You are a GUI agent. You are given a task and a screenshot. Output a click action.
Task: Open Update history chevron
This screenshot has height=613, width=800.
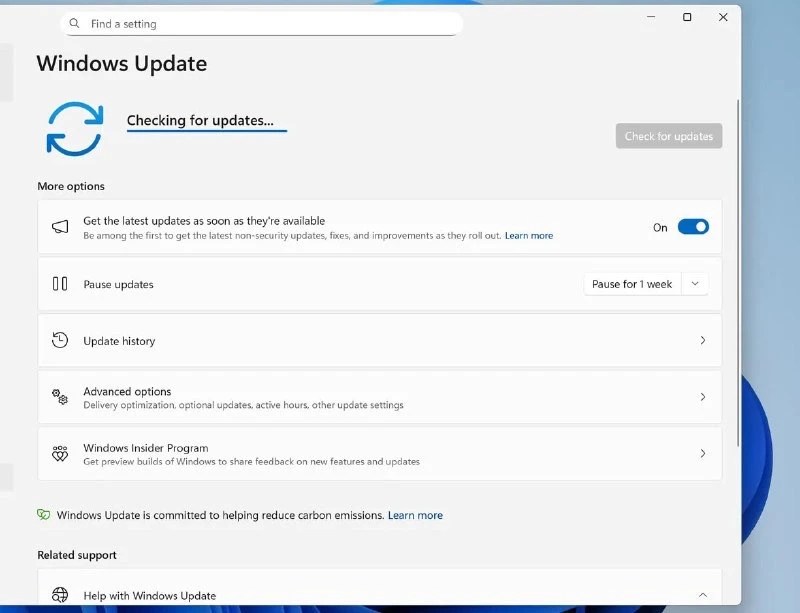point(702,340)
